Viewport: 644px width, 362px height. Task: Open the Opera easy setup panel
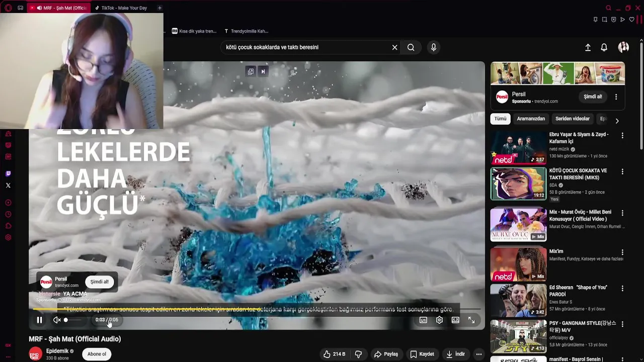[x=639, y=20]
